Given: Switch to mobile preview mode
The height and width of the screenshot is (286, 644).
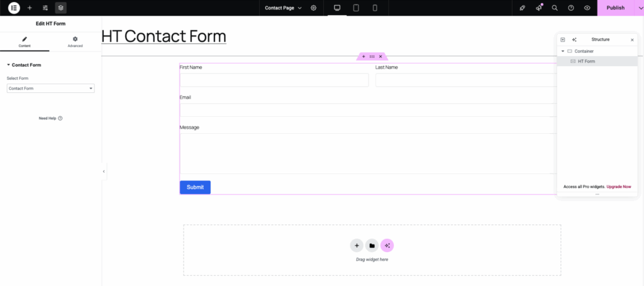Looking at the screenshot, I should coord(375,8).
